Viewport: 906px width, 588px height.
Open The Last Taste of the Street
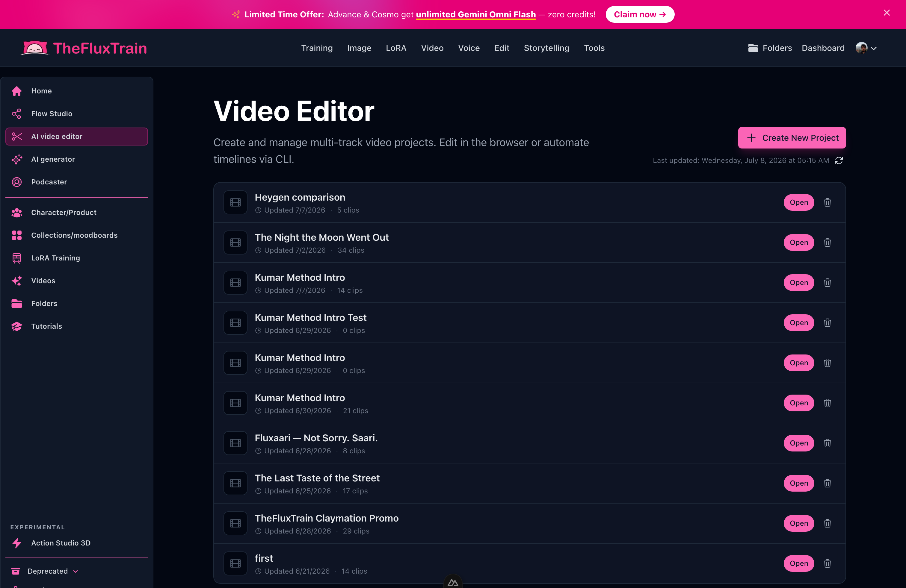(799, 483)
